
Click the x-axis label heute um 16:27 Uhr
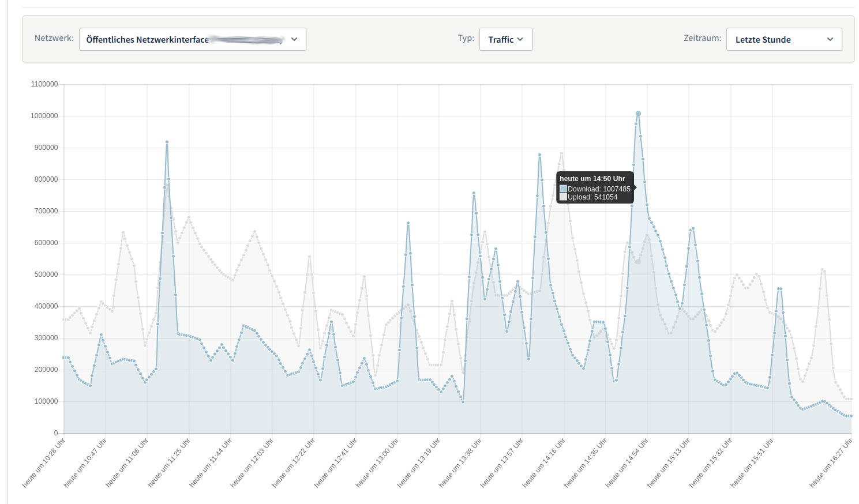click(831, 462)
